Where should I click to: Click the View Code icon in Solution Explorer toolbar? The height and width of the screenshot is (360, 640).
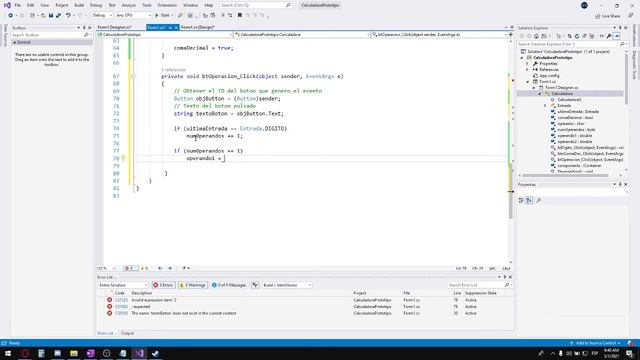pos(601,36)
